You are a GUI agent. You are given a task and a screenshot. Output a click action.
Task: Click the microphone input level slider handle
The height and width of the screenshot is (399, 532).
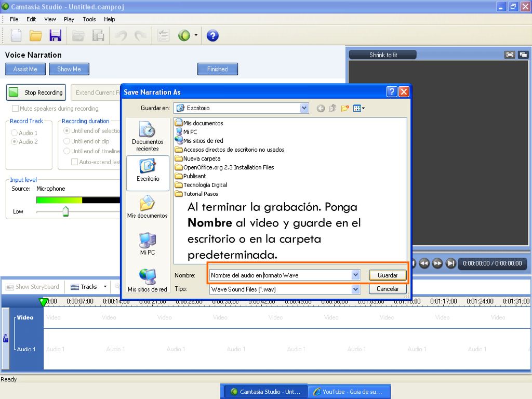[x=65, y=211]
